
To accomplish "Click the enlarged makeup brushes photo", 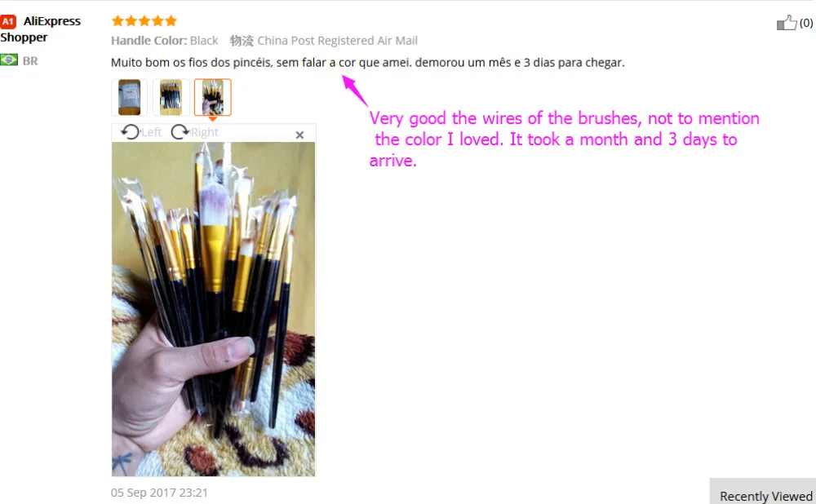I will click(213, 309).
